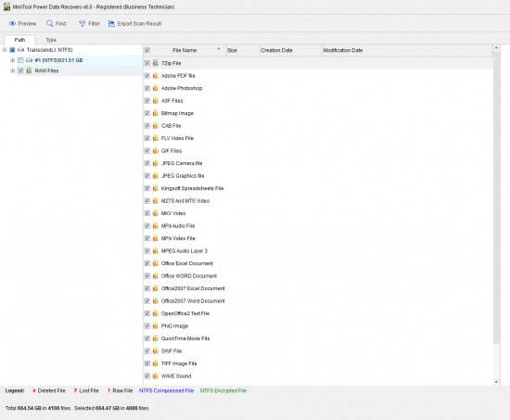
Task: Click the Find button label
Action: 61,23
